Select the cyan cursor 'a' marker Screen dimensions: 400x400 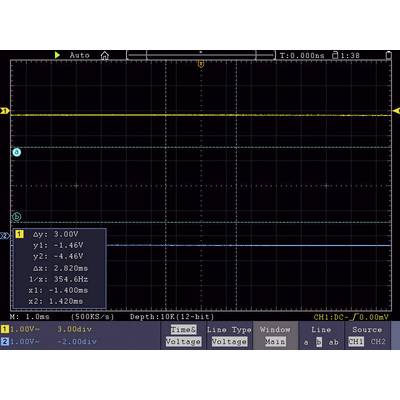click(x=17, y=152)
